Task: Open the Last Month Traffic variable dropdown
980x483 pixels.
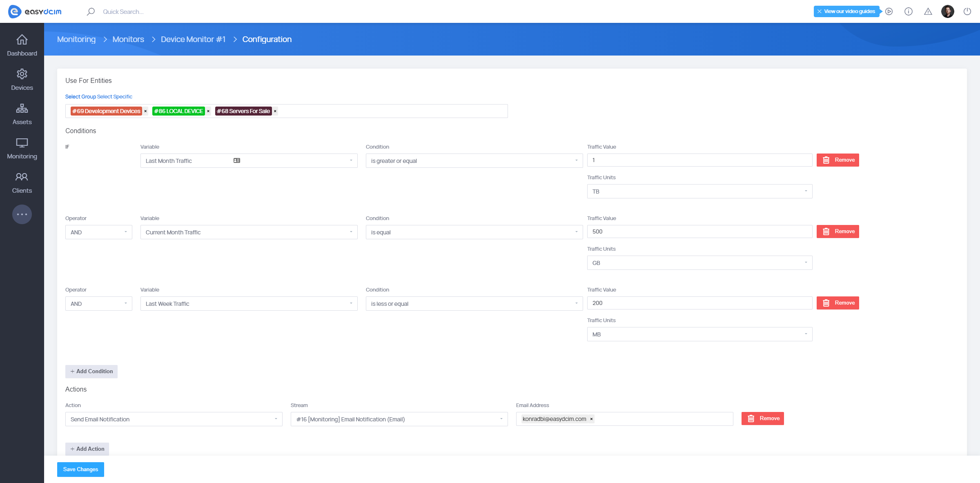Action: coord(249,160)
